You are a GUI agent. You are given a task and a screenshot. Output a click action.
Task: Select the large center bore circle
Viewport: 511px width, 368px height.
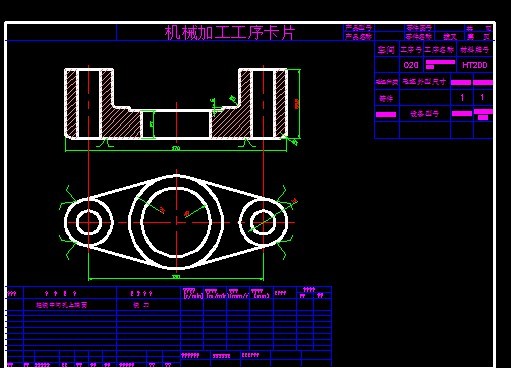[176, 222]
